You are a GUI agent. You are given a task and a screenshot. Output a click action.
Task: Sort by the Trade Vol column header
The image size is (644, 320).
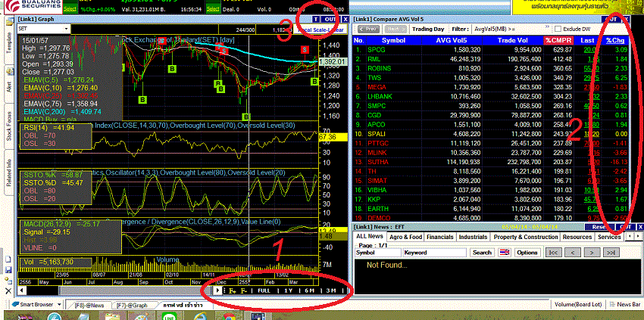pyautogui.click(x=513, y=40)
